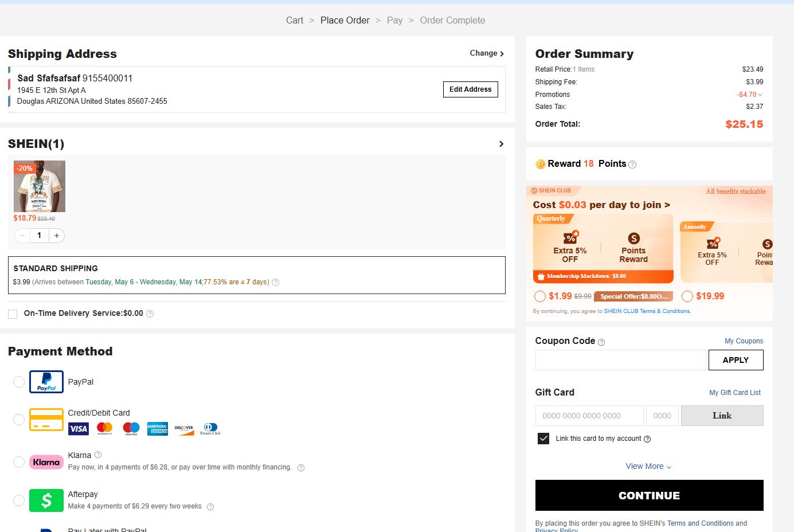
Task: Open help icon for Link this card
Action: tap(647, 439)
